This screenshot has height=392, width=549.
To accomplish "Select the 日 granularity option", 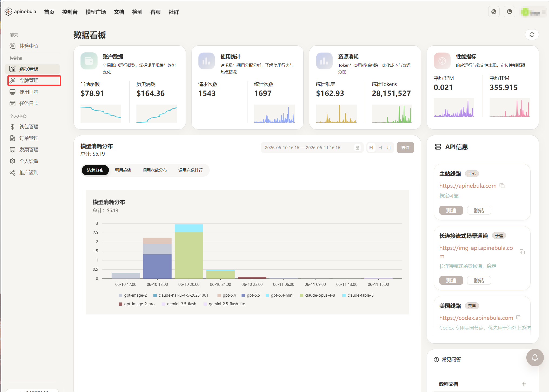I will tap(380, 148).
